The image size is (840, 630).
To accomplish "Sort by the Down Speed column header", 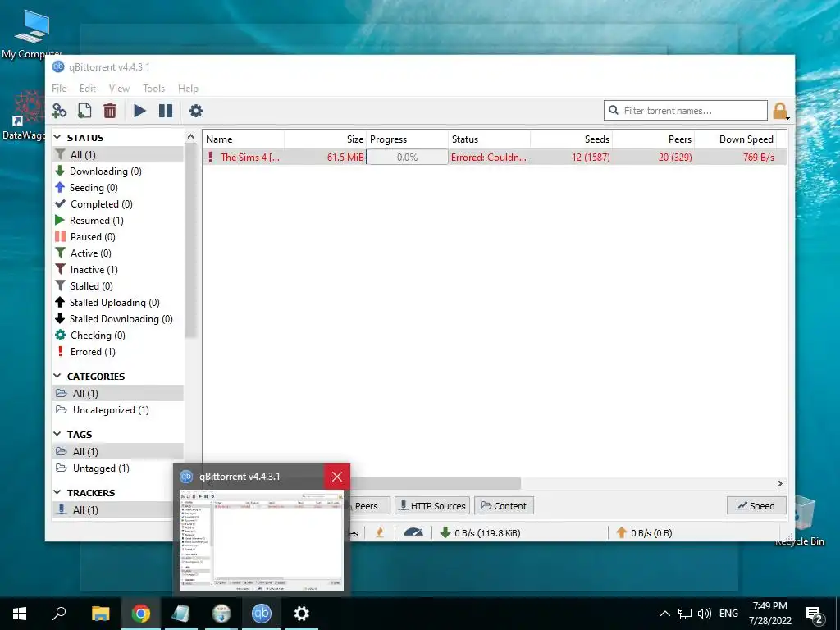I will coord(735,139).
